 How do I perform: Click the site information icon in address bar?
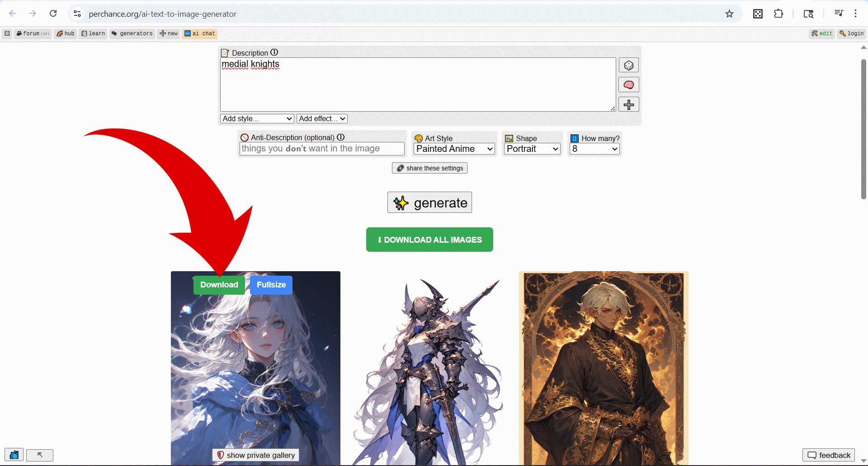tap(78, 14)
